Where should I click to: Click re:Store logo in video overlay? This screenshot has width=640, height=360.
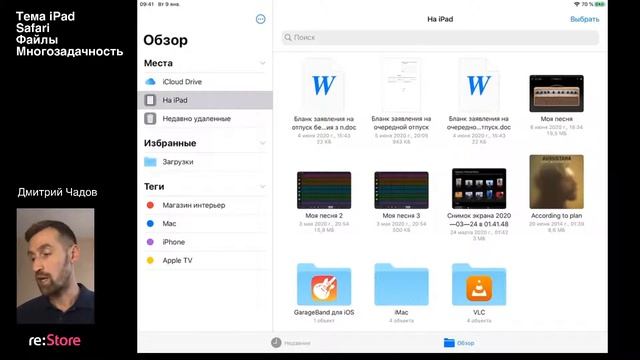[55, 340]
